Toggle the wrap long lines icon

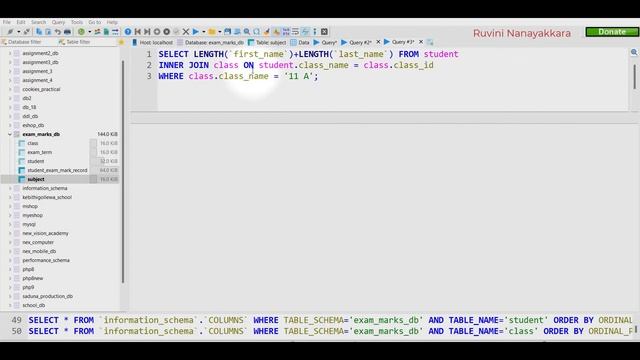296,31
